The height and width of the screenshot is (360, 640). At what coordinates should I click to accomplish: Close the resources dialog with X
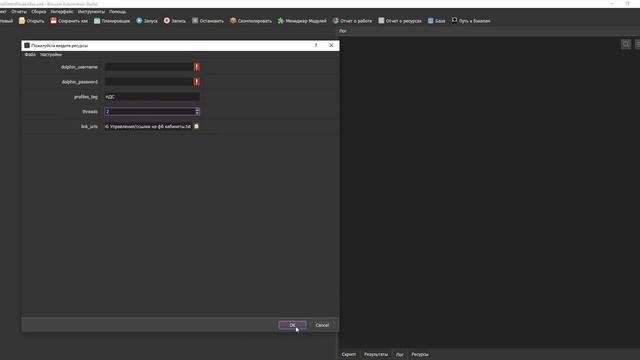(x=331, y=45)
